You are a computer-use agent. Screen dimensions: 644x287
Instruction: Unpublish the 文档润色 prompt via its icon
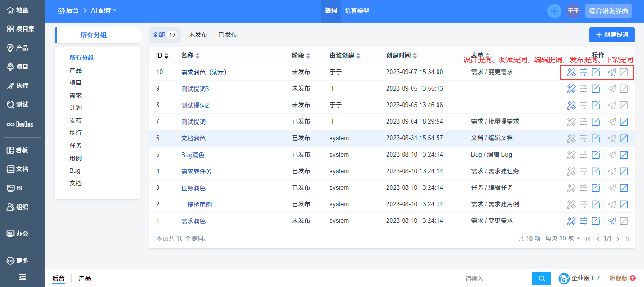pyautogui.click(x=624, y=138)
